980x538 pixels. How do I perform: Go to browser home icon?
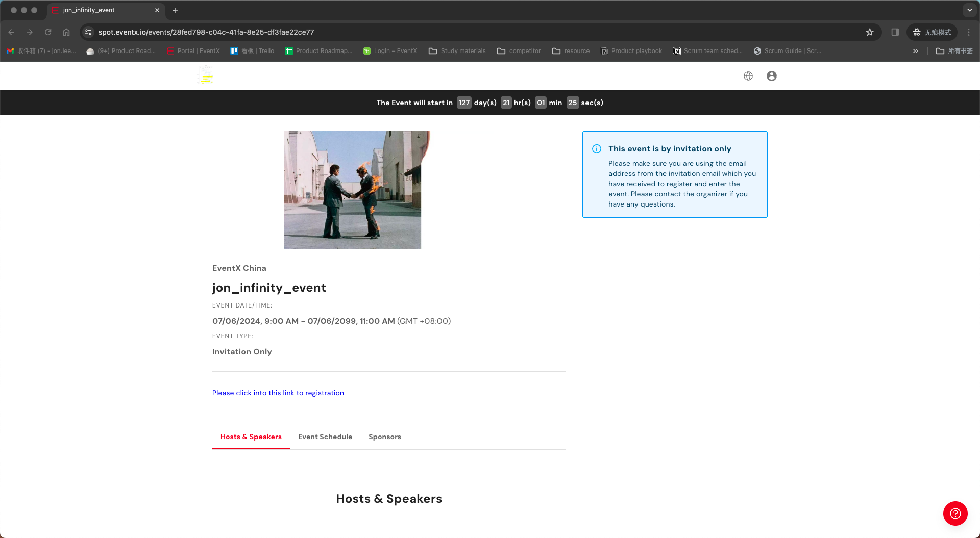[x=66, y=32]
